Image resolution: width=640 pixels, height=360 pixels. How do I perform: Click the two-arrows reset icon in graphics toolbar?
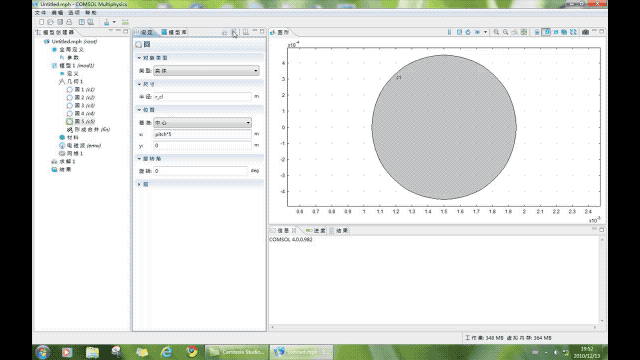573,32
